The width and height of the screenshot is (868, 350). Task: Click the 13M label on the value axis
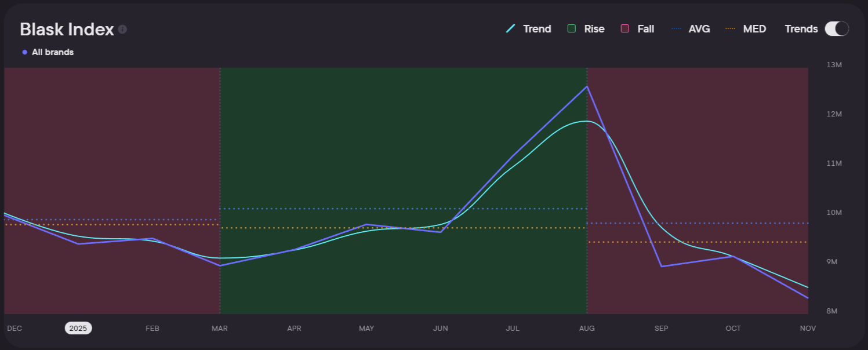[x=834, y=65]
